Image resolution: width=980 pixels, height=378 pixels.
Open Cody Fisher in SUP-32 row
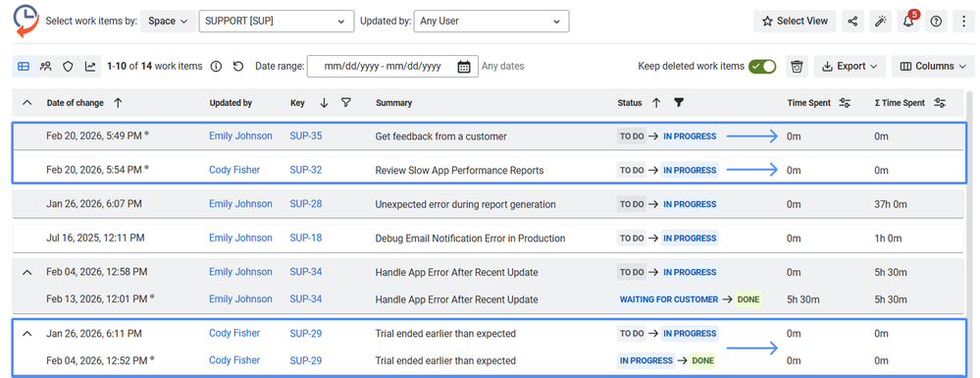click(x=234, y=170)
